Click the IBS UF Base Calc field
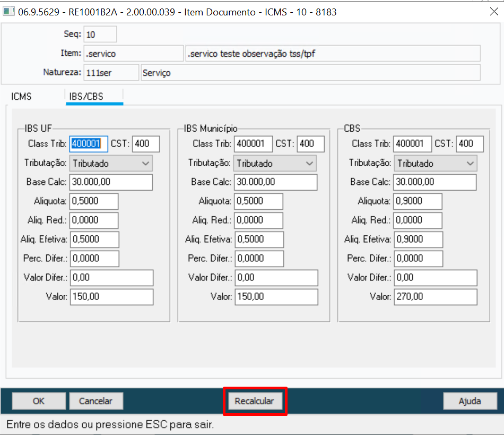 pos(111,182)
